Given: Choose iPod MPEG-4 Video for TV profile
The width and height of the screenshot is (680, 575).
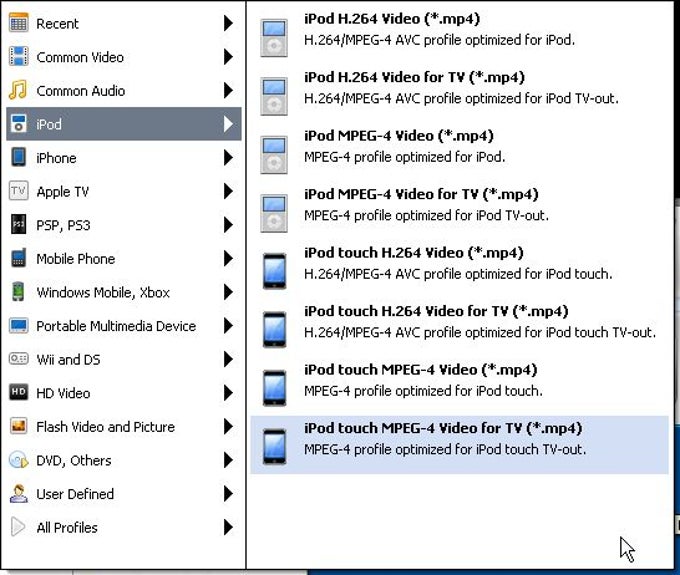Looking at the screenshot, I should point(460,211).
